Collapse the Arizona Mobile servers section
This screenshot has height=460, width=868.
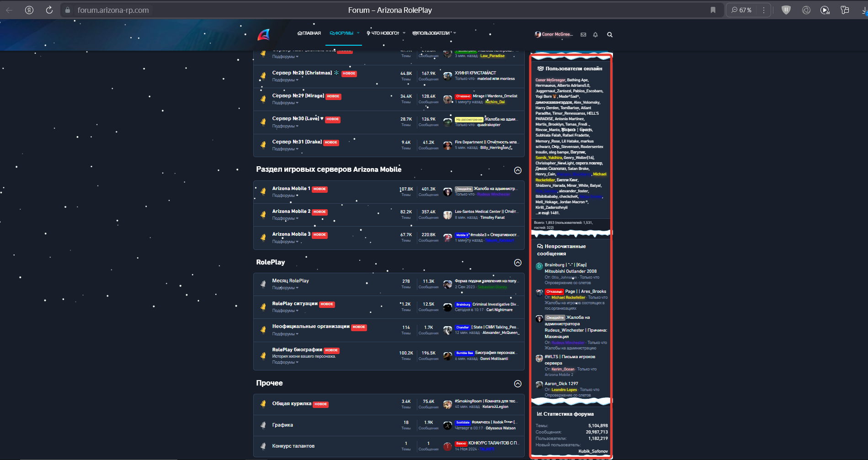pos(517,170)
